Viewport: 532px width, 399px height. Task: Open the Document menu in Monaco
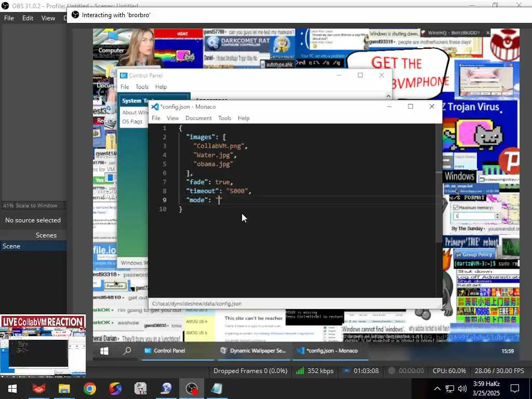pos(198,118)
